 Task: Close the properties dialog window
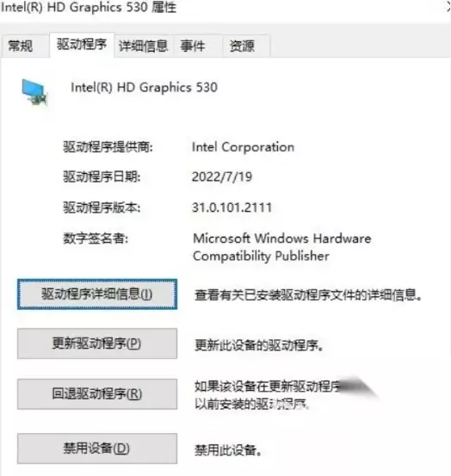click(x=448, y=7)
